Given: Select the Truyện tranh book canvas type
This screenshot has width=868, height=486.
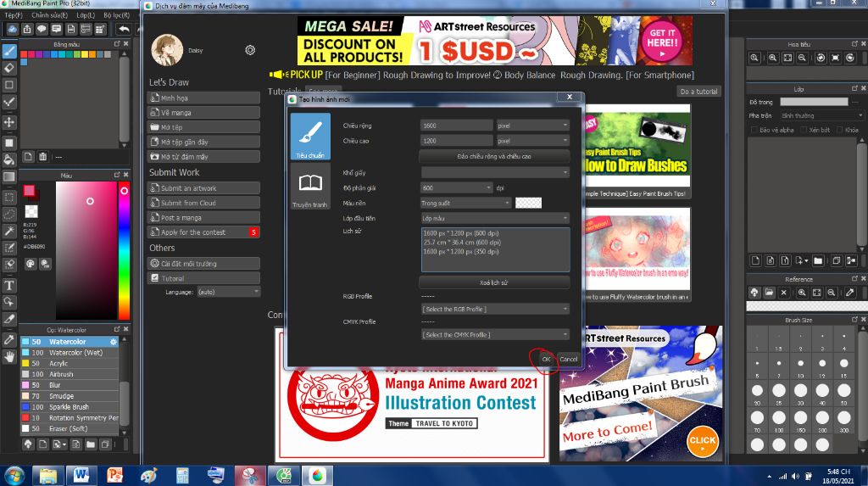Looking at the screenshot, I should (x=310, y=187).
